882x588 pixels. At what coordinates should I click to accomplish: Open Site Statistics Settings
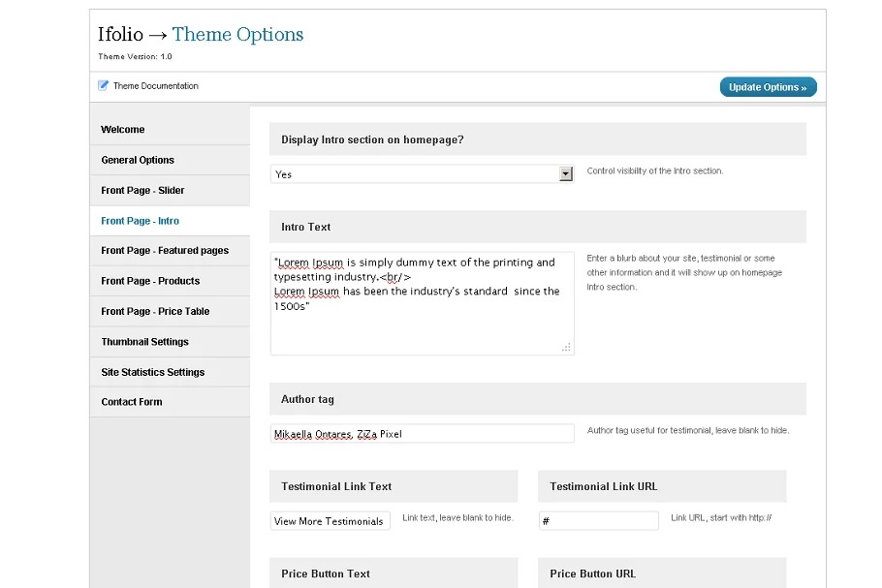(x=153, y=372)
